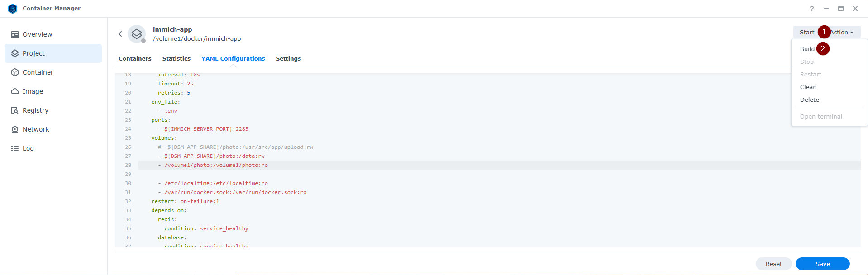Expand the Action dropdown menu

pyautogui.click(x=842, y=33)
